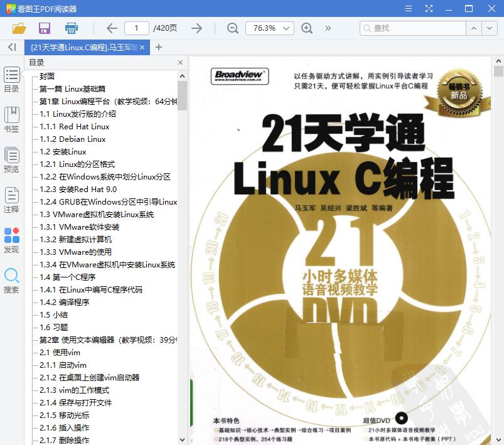
Task: Select 第1章 Linux编程平台 in the outline
Action: point(109,101)
